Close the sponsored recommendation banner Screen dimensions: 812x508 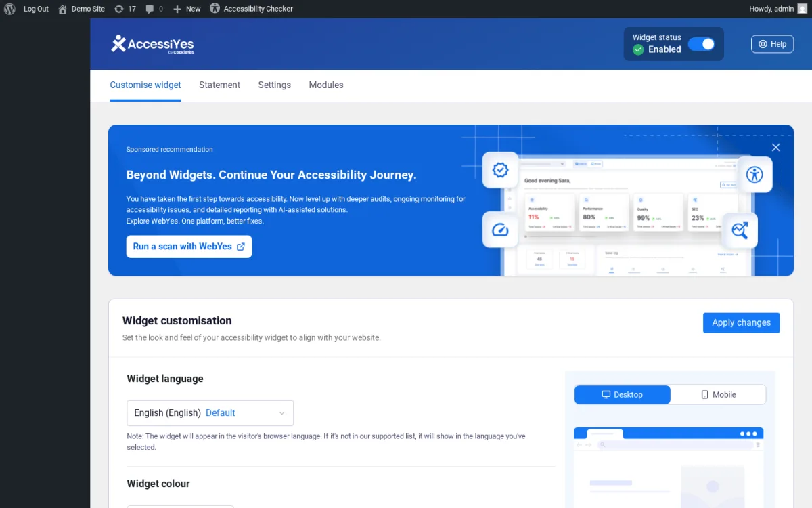point(776,147)
